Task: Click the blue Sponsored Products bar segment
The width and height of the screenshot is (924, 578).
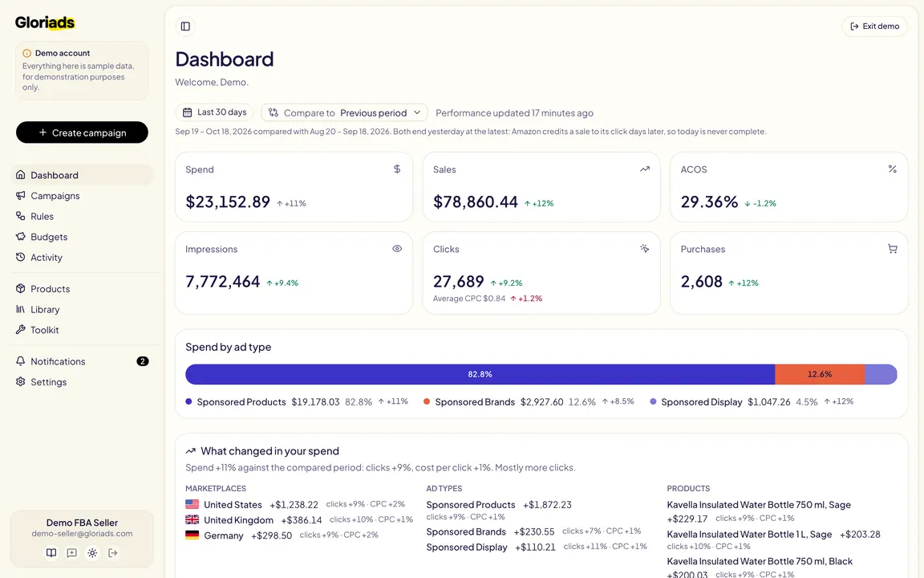Action: 480,375
